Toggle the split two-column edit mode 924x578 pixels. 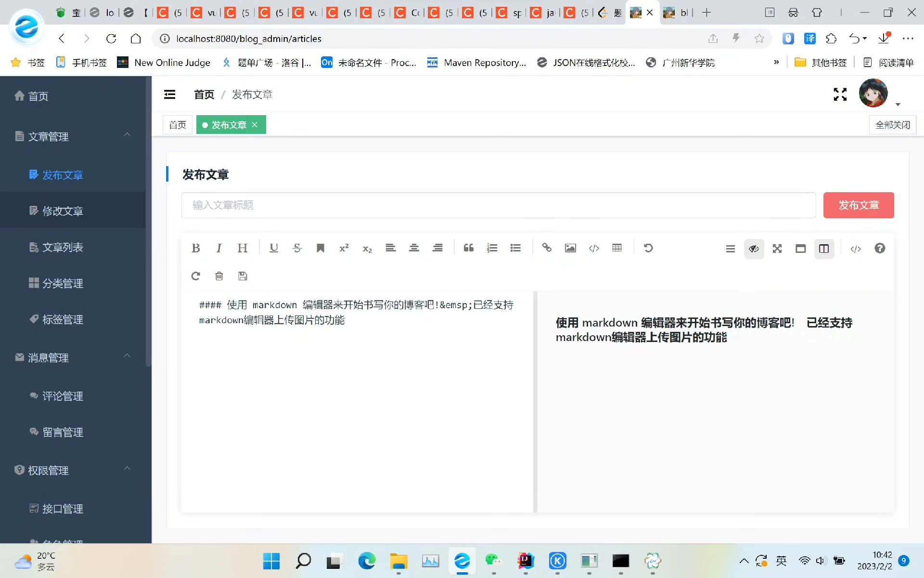point(824,249)
